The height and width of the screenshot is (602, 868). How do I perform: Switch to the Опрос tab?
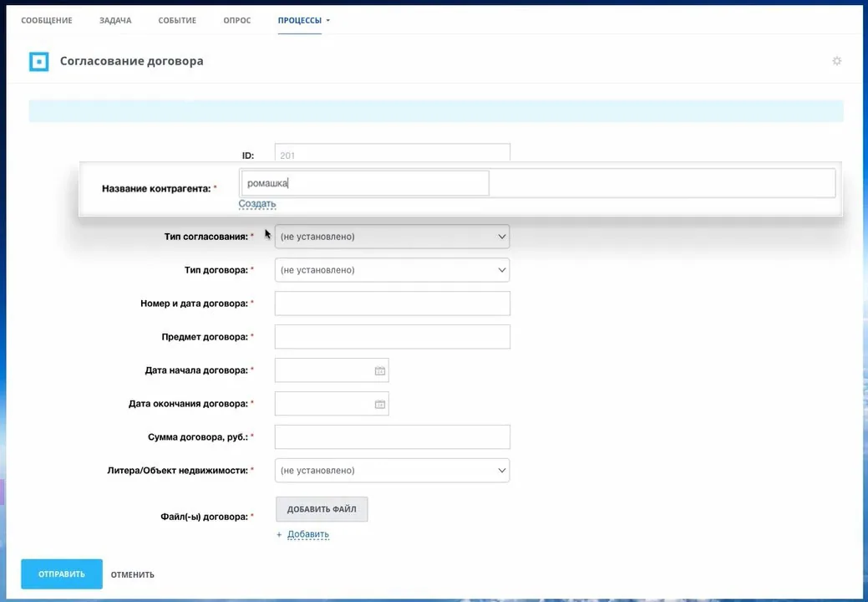[237, 21]
